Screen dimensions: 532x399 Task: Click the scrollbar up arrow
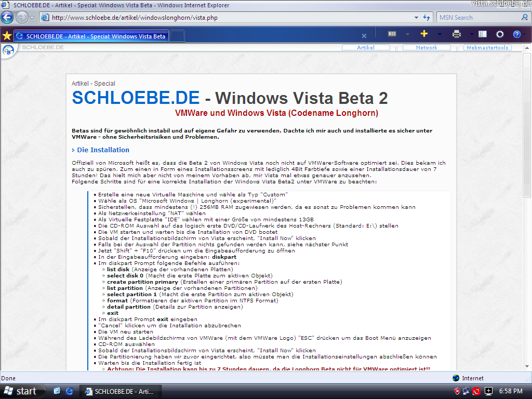[x=527, y=48]
